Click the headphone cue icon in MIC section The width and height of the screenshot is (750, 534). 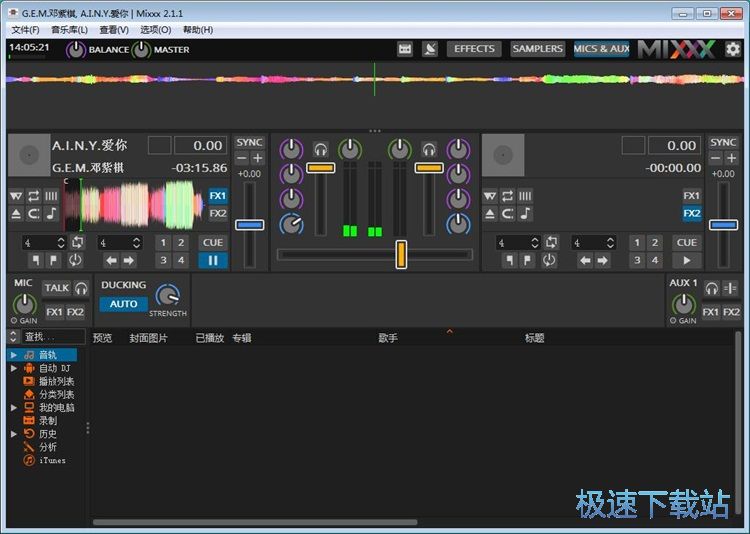pyautogui.click(x=81, y=288)
